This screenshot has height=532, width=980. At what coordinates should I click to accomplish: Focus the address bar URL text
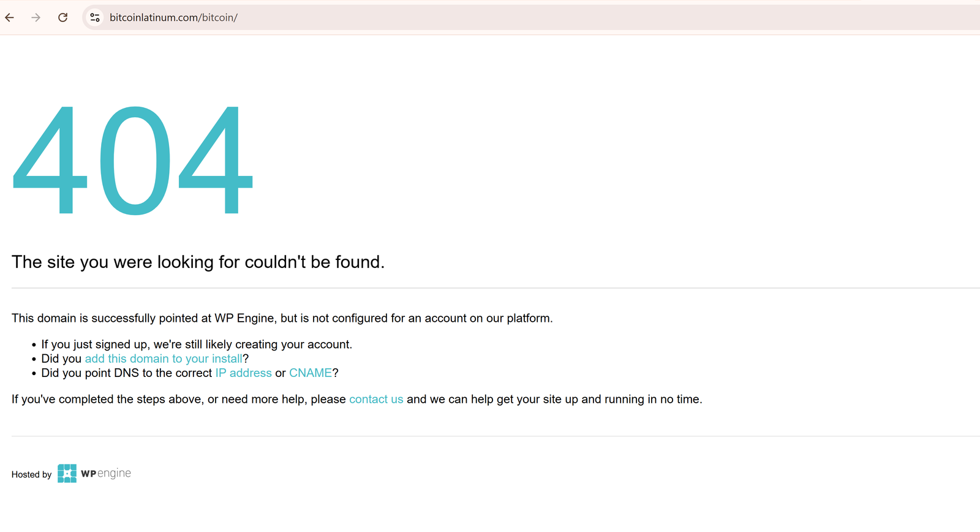point(173,18)
